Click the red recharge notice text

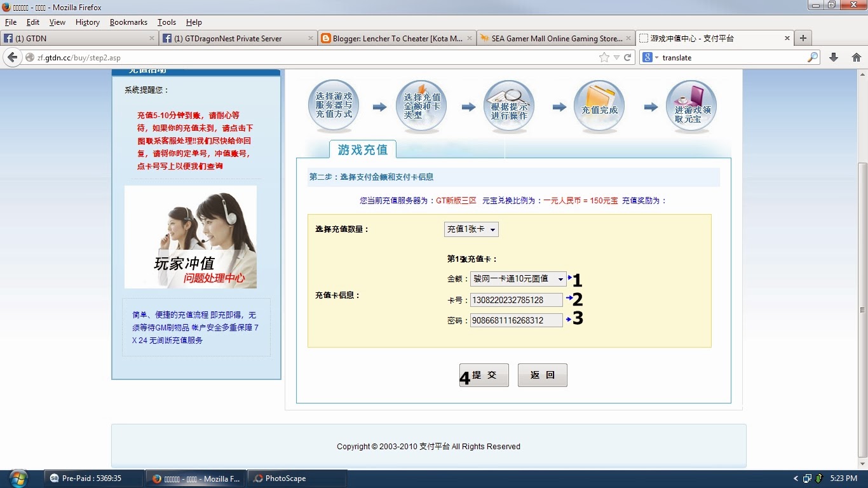click(x=195, y=141)
